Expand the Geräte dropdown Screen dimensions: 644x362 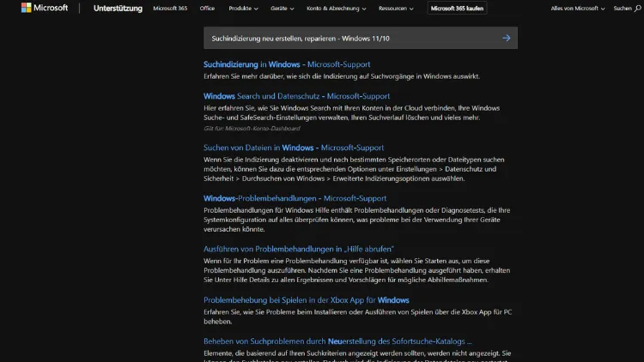(283, 9)
